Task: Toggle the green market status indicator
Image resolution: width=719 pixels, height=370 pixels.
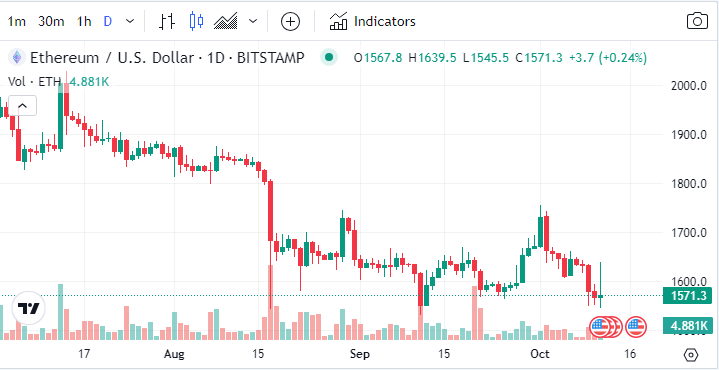Action: pos(328,58)
